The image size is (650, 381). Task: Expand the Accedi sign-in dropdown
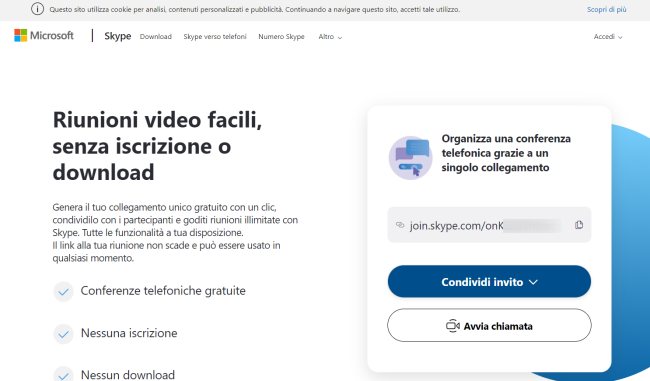tap(608, 37)
